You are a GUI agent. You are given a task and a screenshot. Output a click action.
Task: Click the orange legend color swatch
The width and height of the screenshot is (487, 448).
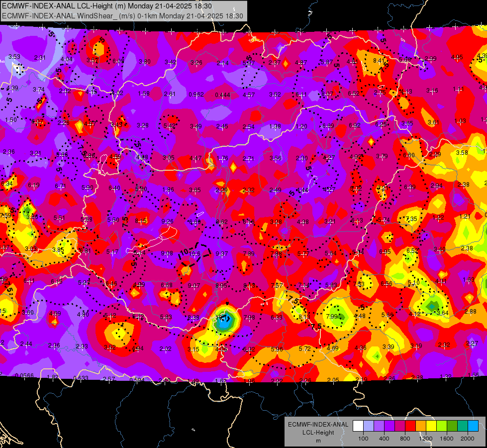click(421, 426)
